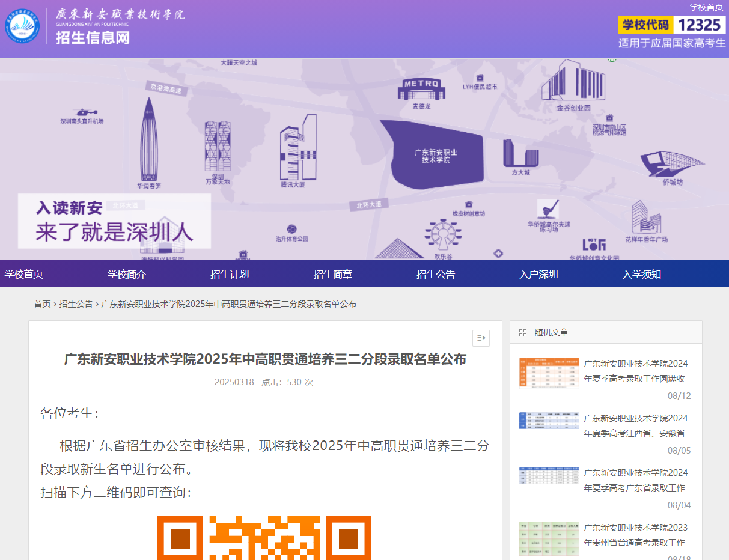Click the grid icon beside 随机文章
Image resolution: width=729 pixels, height=560 pixels.
pyautogui.click(x=522, y=332)
